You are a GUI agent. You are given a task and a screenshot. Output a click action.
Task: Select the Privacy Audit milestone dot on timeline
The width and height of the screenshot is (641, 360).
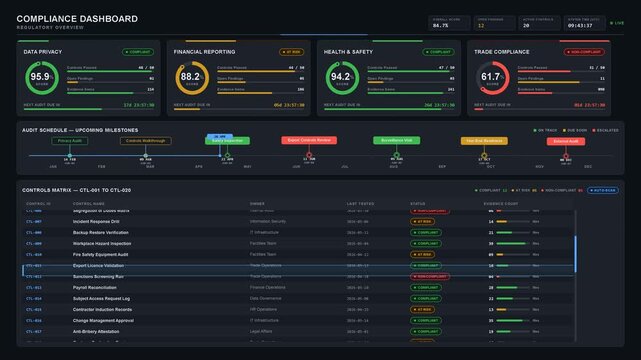coord(70,155)
